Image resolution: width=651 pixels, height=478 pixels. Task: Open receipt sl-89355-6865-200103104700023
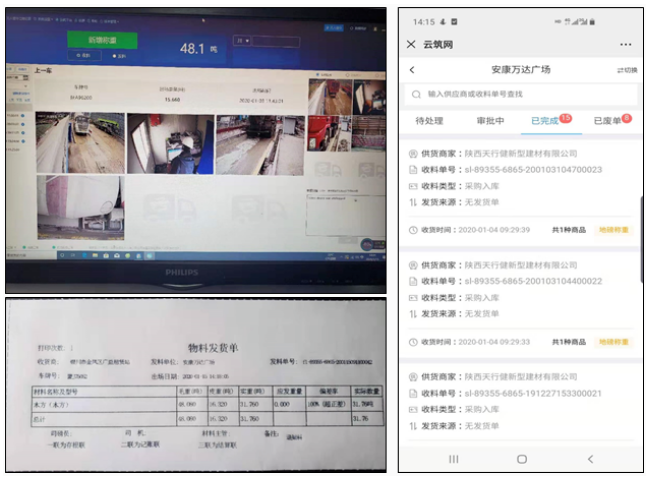[x=533, y=169]
